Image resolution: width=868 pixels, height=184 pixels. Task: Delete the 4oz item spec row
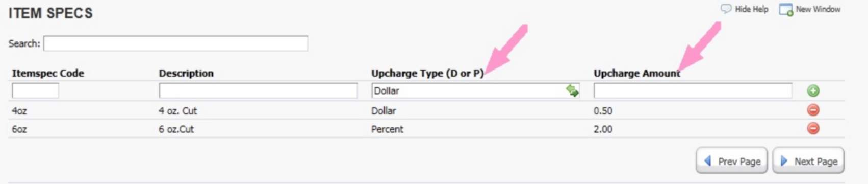tap(813, 110)
